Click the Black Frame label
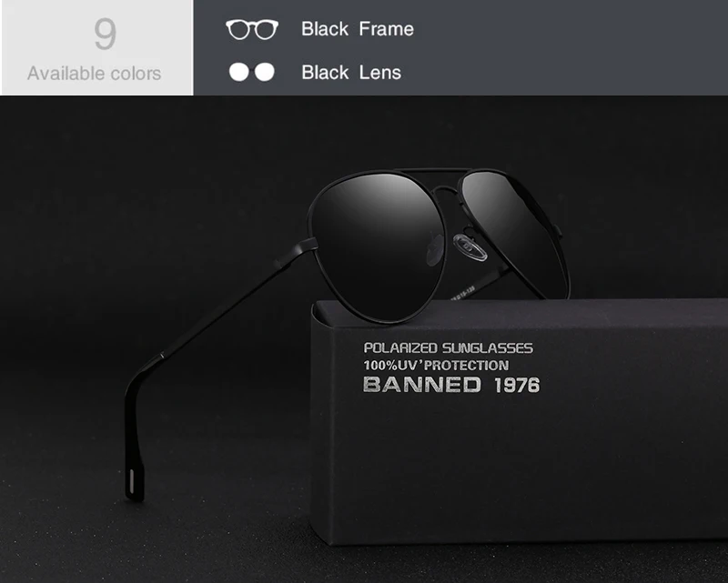Image resolution: width=728 pixels, height=583 pixels. pos(357,29)
